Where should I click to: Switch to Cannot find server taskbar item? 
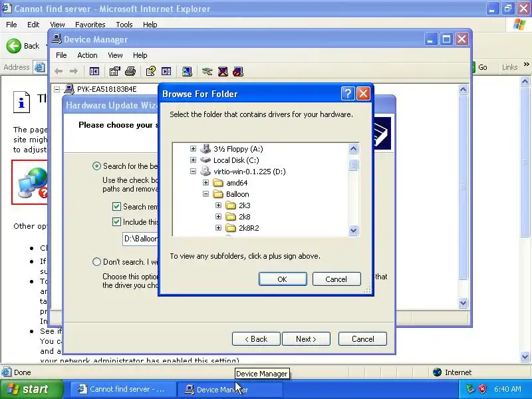coord(122,389)
